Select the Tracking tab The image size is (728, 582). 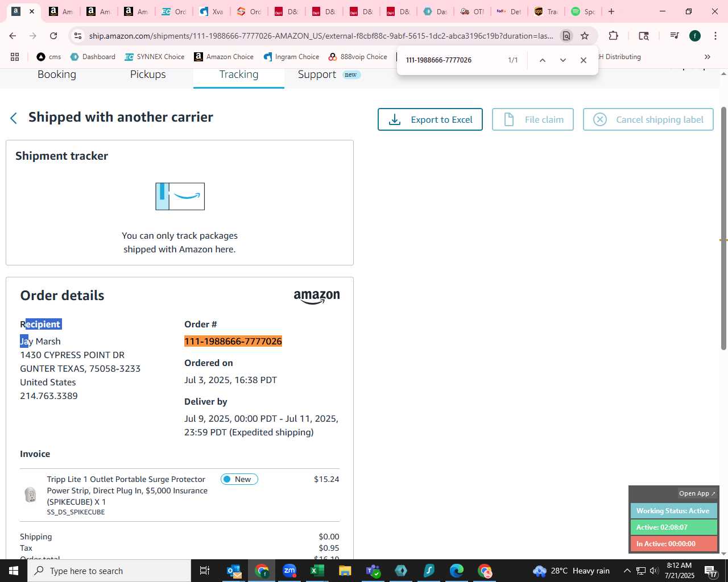pyautogui.click(x=239, y=74)
